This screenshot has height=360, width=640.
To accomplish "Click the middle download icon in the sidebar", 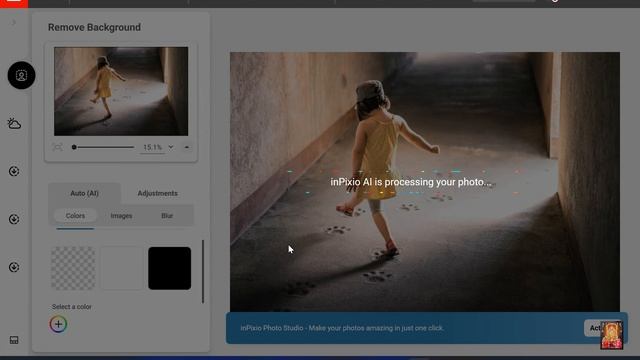I will point(14,219).
